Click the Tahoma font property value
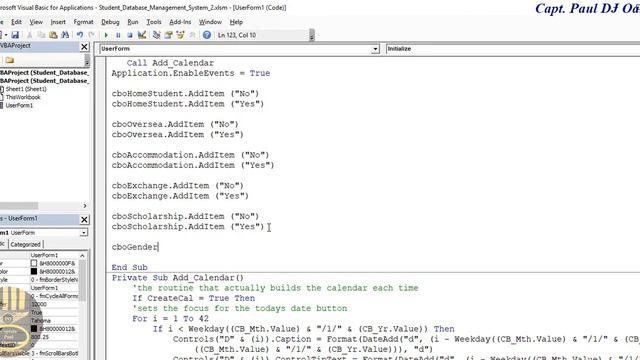This screenshot has width=640, height=360. [x=41, y=320]
